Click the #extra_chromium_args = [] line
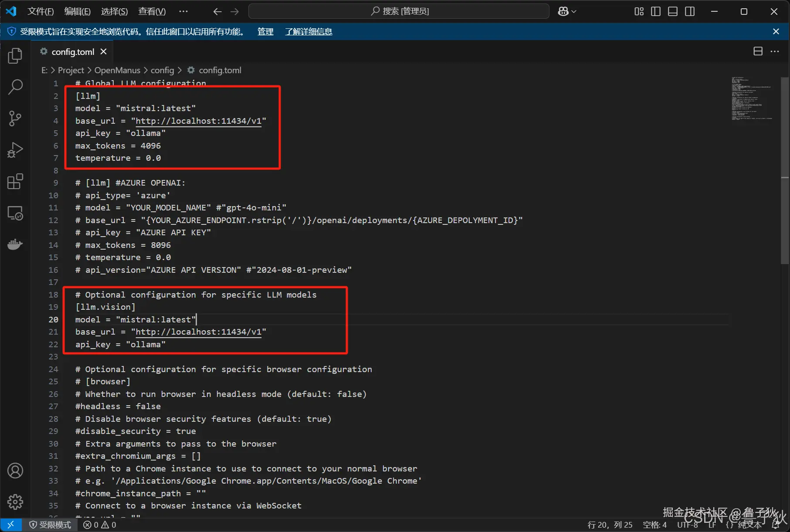Image resolution: width=790 pixels, height=532 pixels. 138,456
